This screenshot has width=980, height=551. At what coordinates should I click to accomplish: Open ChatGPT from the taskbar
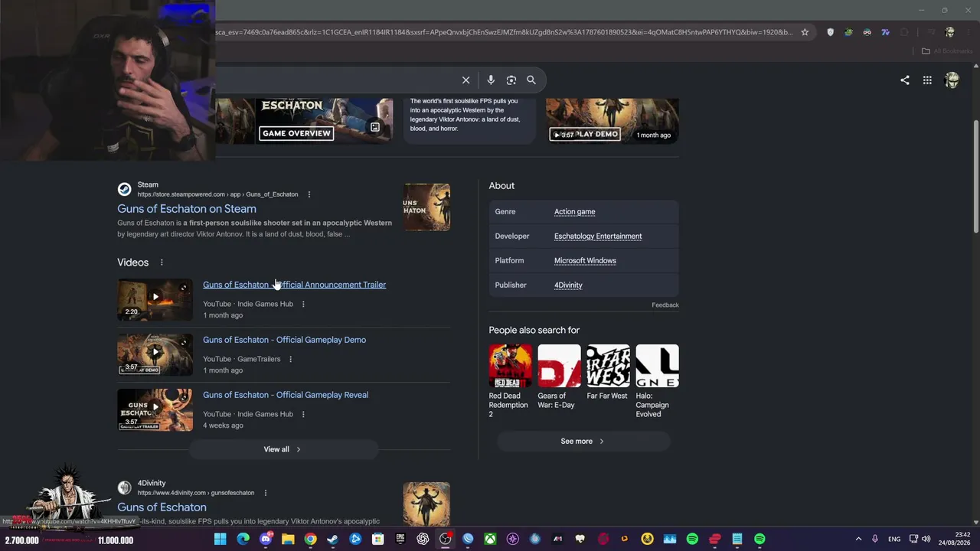click(423, 540)
